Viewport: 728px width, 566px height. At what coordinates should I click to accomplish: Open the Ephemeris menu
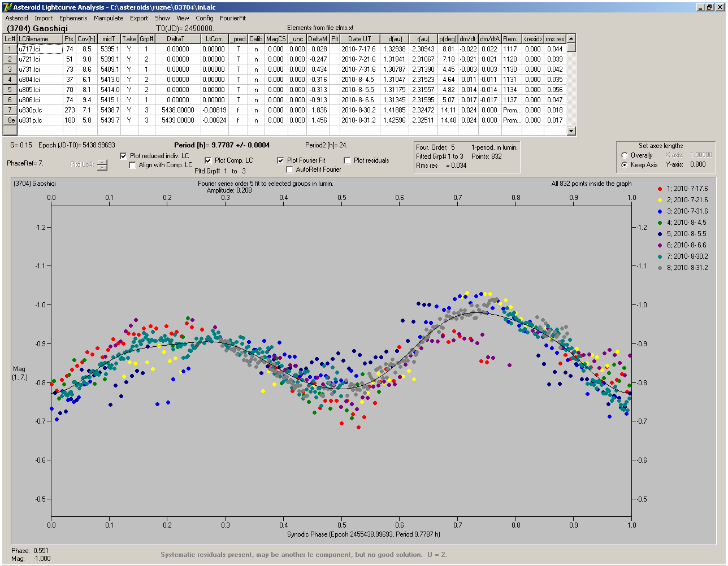coord(73,18)
